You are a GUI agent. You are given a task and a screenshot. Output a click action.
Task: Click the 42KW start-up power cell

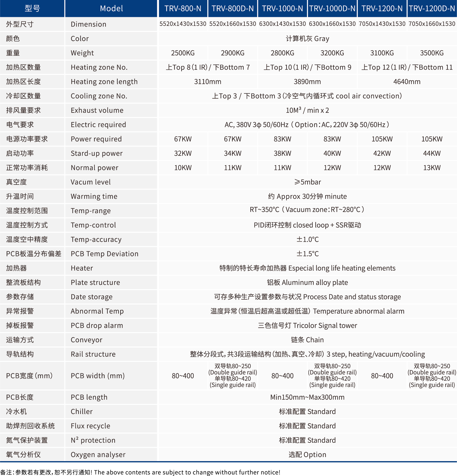tap(382, 153)
